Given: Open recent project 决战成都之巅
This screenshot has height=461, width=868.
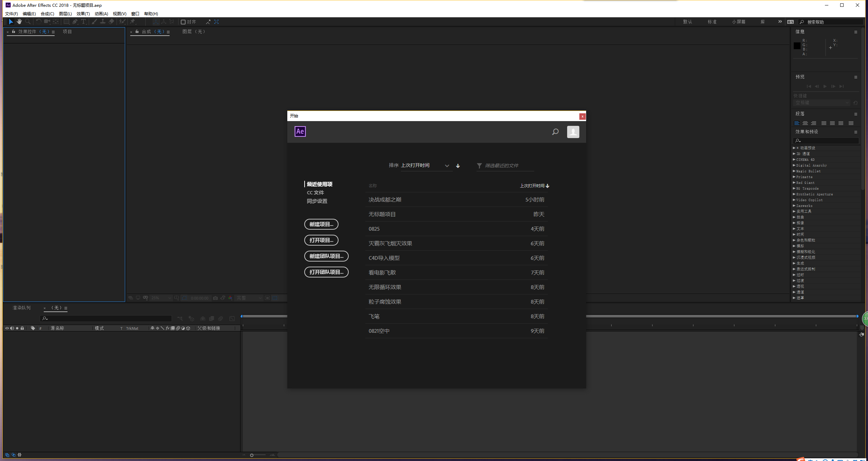Looking at the screenshot, I should tap(457, 199).
